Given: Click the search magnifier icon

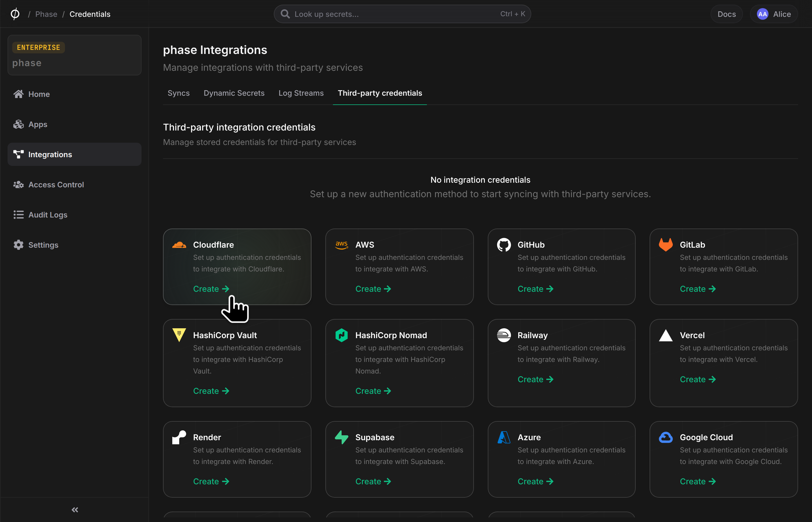Looking at the screenshot, I should 285,14.
